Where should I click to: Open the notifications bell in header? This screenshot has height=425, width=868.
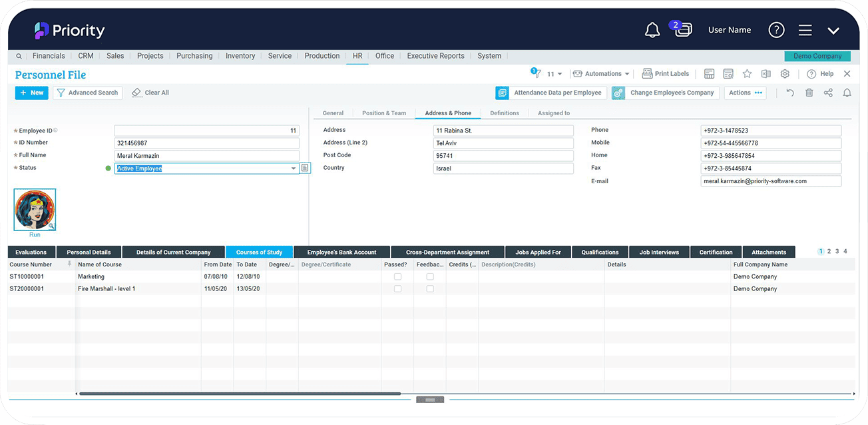click(x=652, y=30)
